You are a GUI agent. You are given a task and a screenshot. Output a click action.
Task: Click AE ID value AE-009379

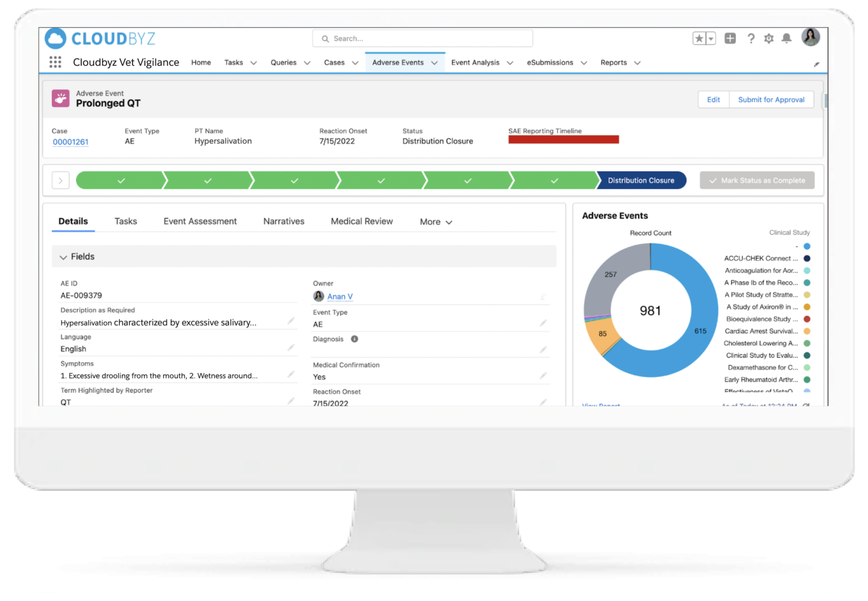coord(81,296)
